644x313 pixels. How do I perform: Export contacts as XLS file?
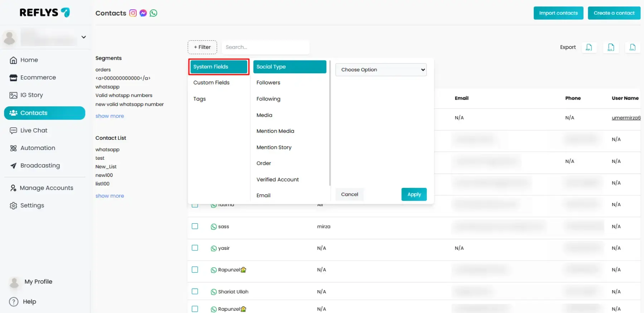(x=611, y=47)
